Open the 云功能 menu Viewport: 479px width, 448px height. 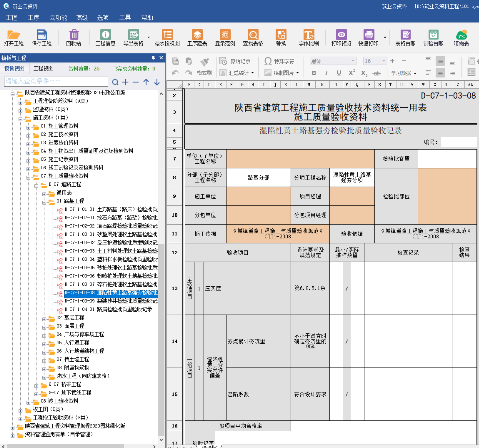[x=58, y=17]
